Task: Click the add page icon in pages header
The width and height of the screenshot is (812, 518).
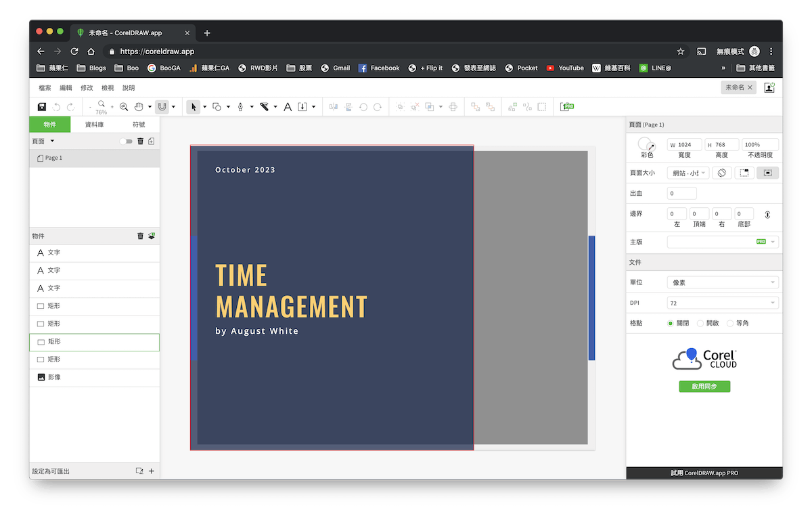Action: [152, 141]
